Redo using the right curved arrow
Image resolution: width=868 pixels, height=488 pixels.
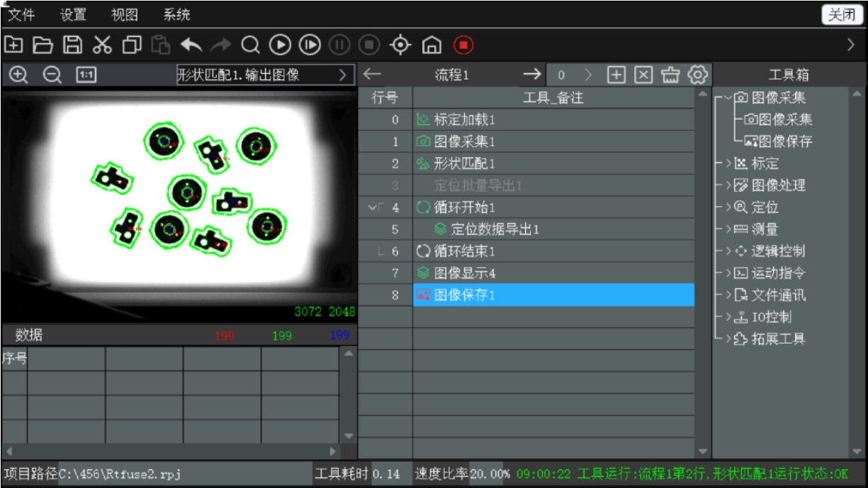pos(221,45)
